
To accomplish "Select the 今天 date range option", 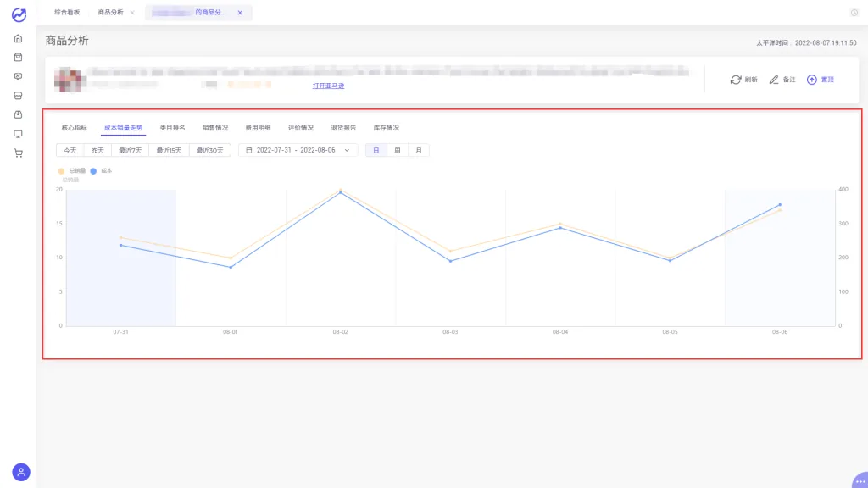I will coord(70,151).
